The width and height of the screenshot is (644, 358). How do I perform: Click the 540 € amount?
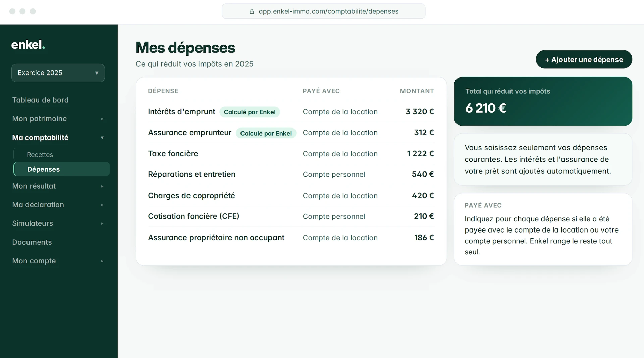(423, 174)
